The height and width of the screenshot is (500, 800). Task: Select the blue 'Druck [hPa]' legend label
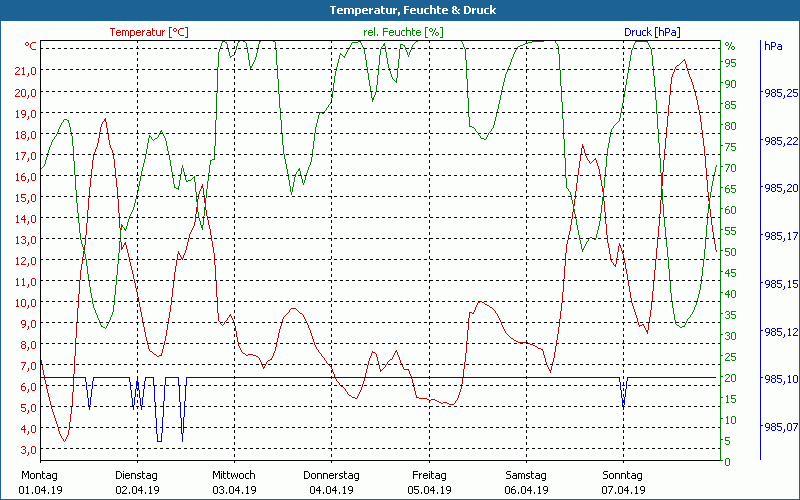coord(652,32)
